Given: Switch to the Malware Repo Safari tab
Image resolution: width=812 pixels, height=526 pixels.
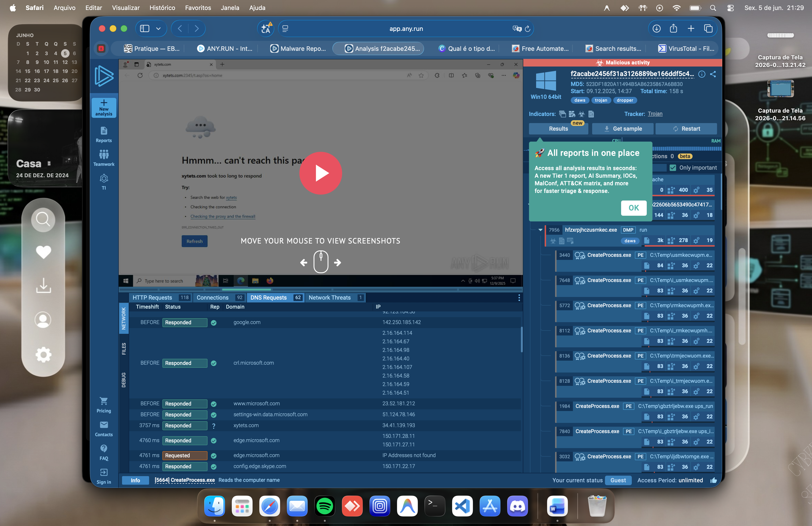Looking at the screenshot, I should [x=298, y=48].
